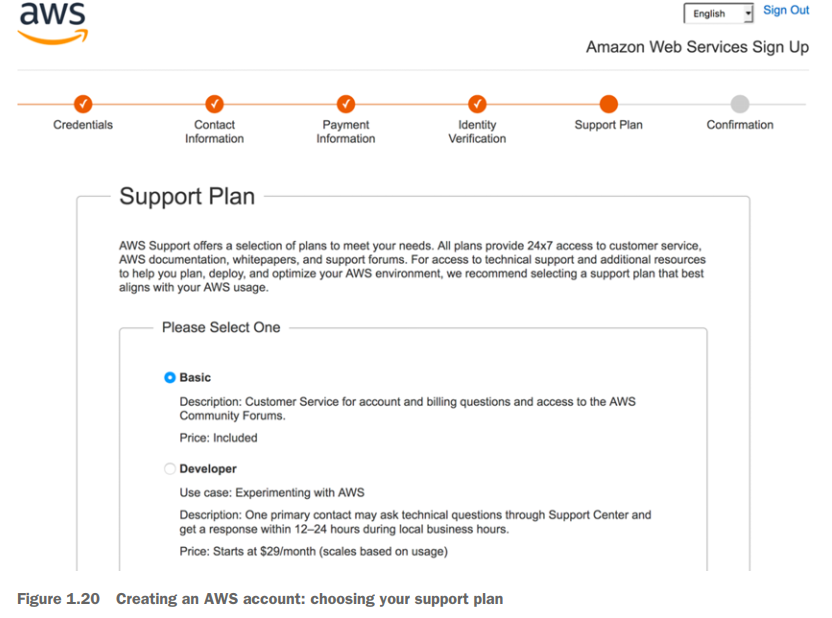The image size is (832, 618).
Task: Click the Contact Information step checkmark icon
Action: [214, 103]
